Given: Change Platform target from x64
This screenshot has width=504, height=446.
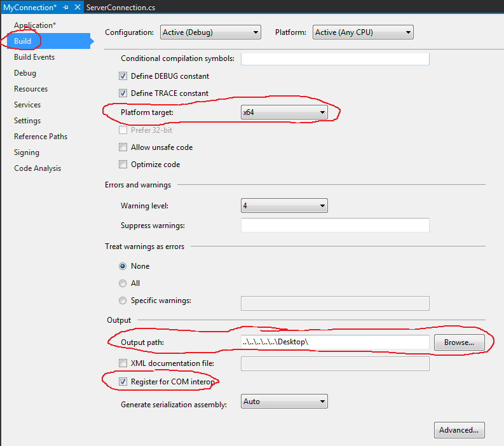Looking at the screenshot, I should [x=284, y=113].
